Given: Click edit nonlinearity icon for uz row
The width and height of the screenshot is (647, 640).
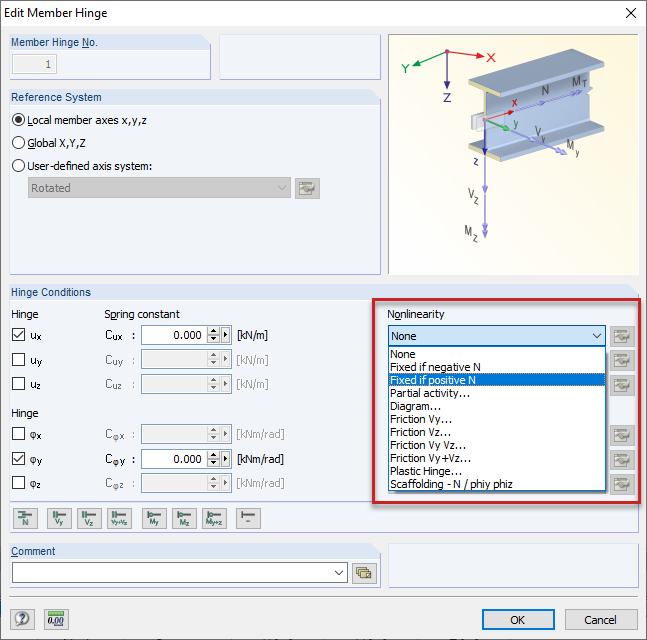Looking at the screenshot, I should click(x=622, y=385).
